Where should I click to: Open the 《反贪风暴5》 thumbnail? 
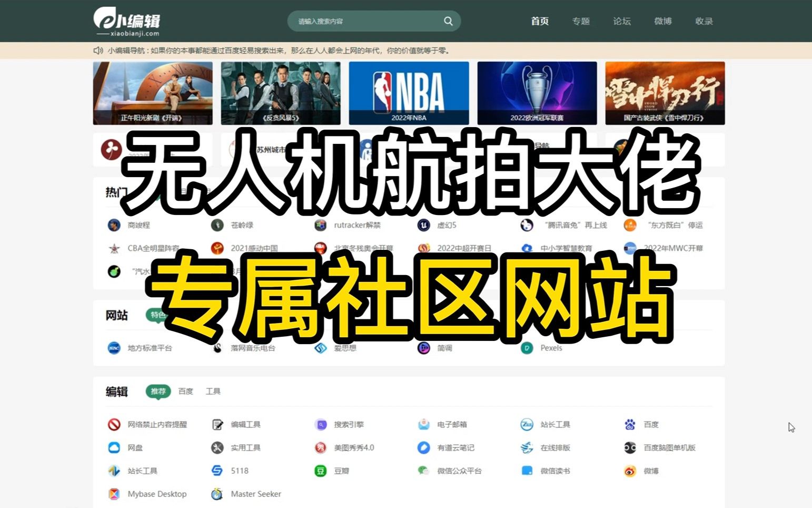[281, 93]
